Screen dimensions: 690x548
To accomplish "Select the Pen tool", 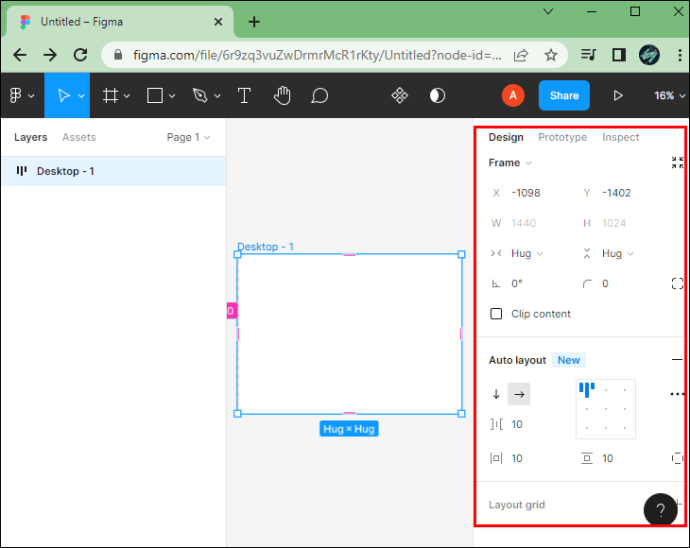I will coord(200,96).
